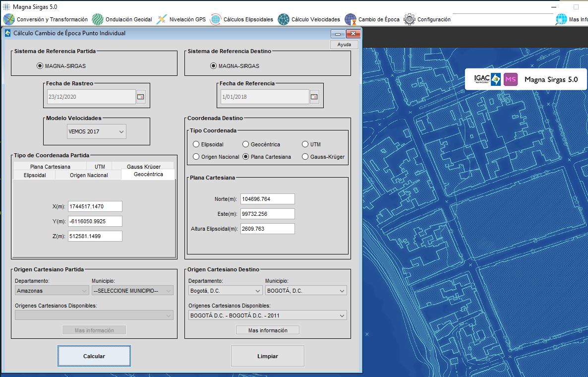Viewport: 588px width, 377px height.
Task: Open the Configuración gear icon
Action: click(410, 19)
